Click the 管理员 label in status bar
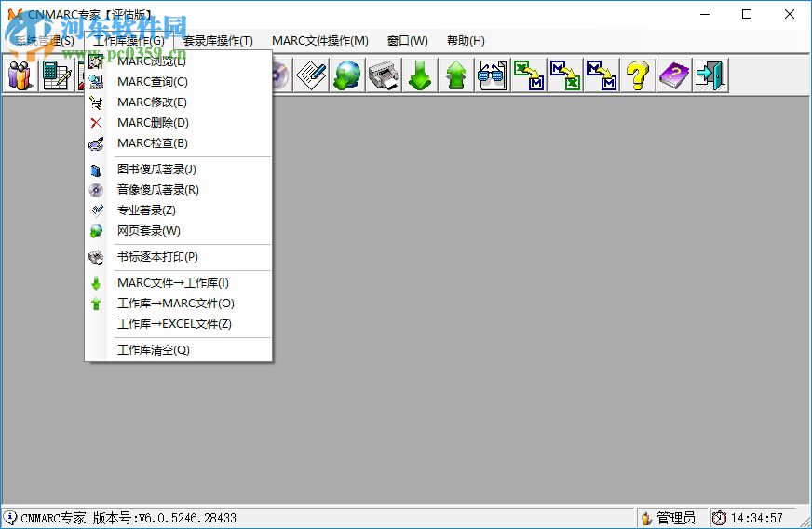The image size is (812, 529). coord(676,518)
